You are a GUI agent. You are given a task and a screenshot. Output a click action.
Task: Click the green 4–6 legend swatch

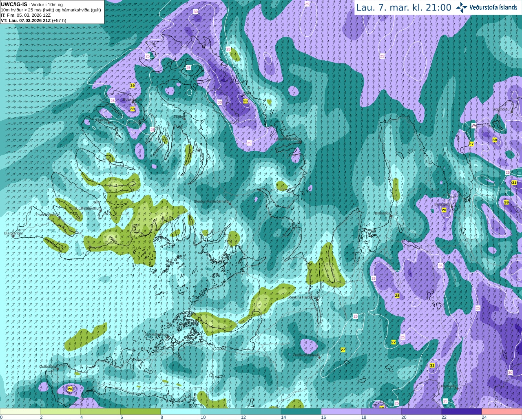tap(101, 411)
